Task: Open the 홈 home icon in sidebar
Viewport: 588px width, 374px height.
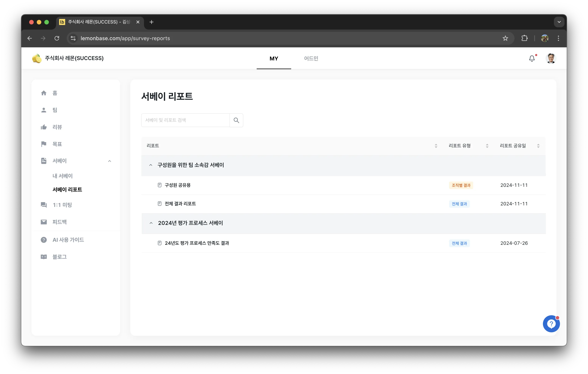Action: click(x=44, y=93)
